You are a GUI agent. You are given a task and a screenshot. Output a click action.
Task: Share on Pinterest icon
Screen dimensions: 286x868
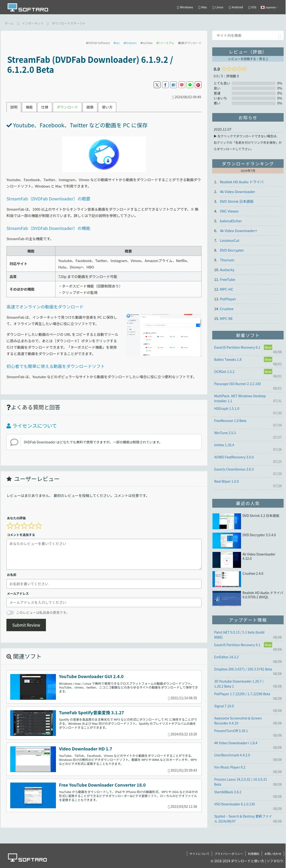[x=198, y=85]
